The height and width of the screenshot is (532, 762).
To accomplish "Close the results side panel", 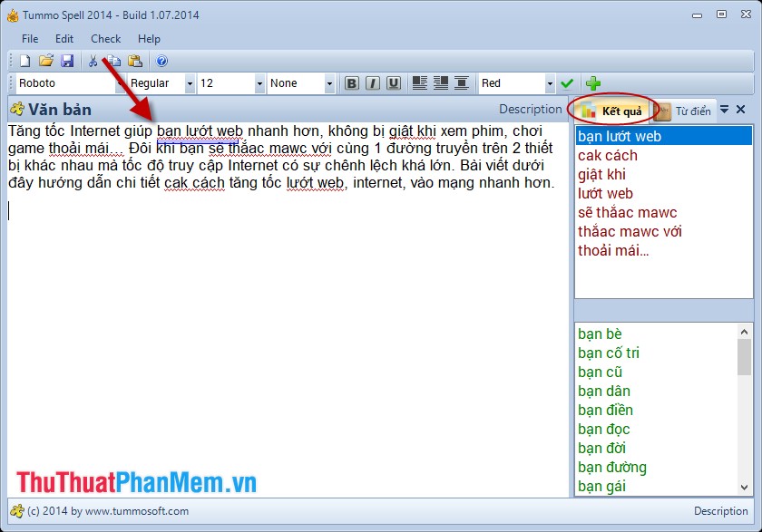I will click(x=740, y=110).
